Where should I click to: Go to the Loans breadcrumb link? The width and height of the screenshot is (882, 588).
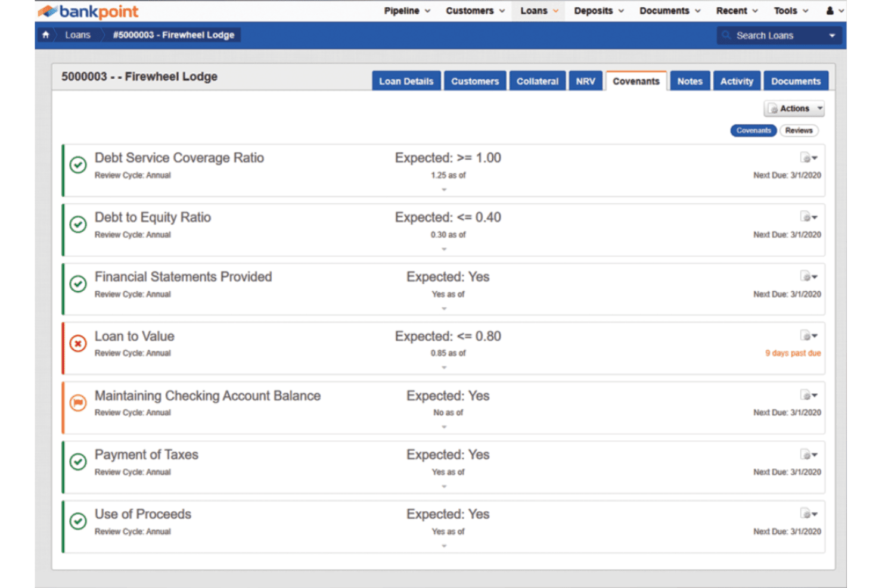pyautogui.click(x=77, y=35)
